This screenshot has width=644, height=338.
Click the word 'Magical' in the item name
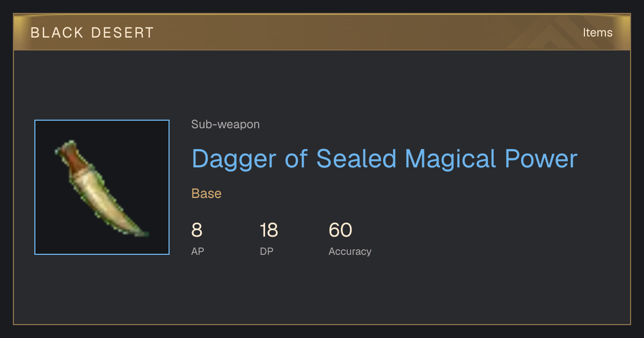[447, 159]
